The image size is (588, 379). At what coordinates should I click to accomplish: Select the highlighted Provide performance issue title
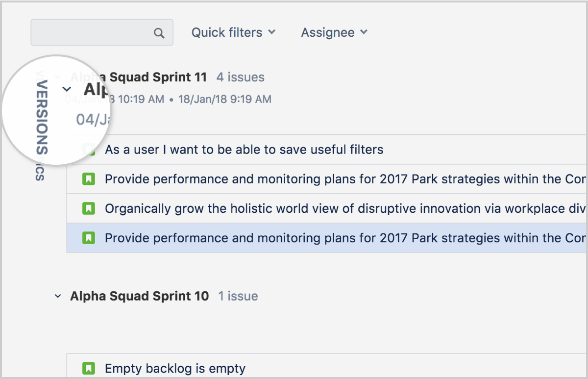point(343,238)
